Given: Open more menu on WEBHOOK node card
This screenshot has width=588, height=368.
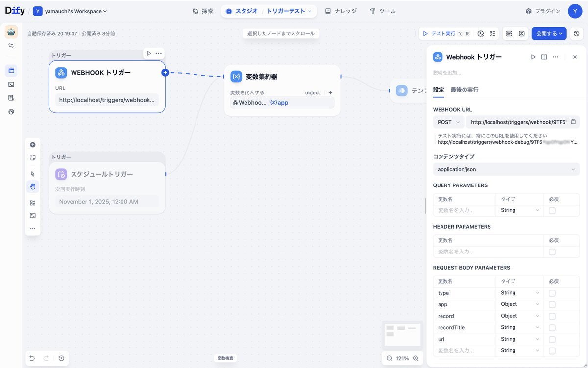Looking at the screenshot, I should pos(159,53).
